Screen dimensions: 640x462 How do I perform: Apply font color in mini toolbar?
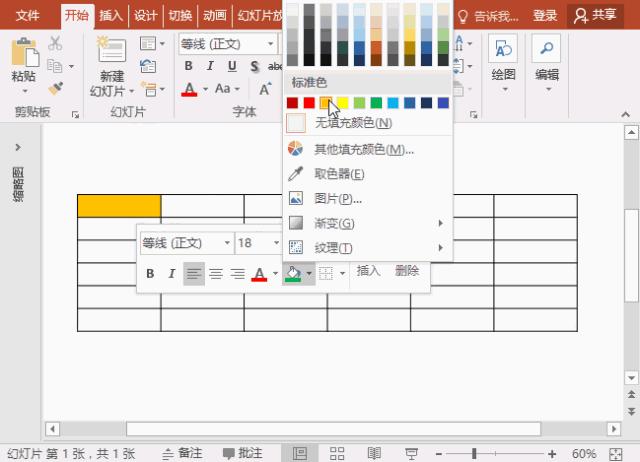(259, 273)
